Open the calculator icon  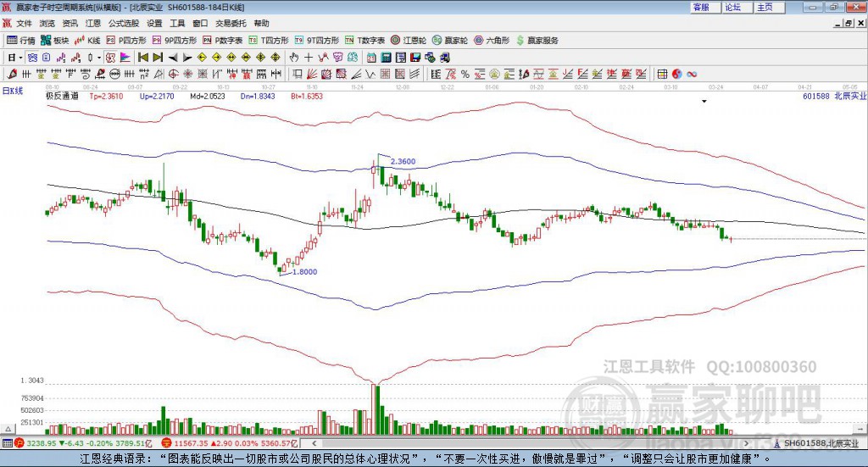pos(386,58)
